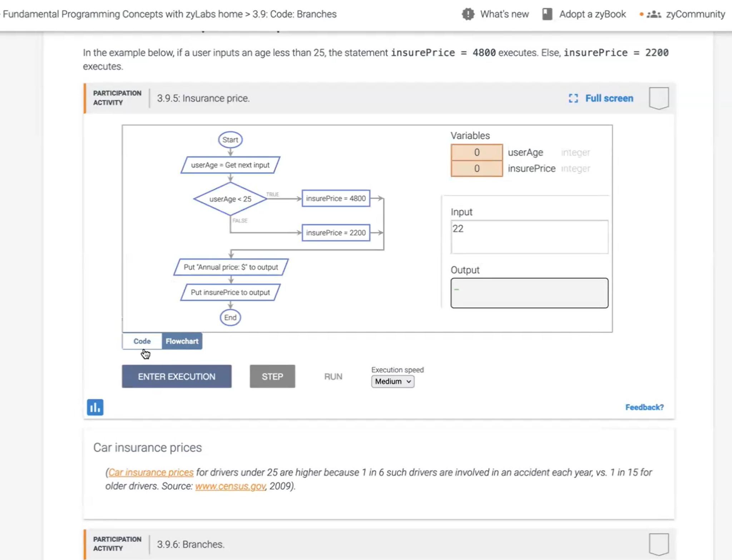Click the What's new badge icon
The width and height of the screenshot is (732, 560).
click(x=468, y=14)
